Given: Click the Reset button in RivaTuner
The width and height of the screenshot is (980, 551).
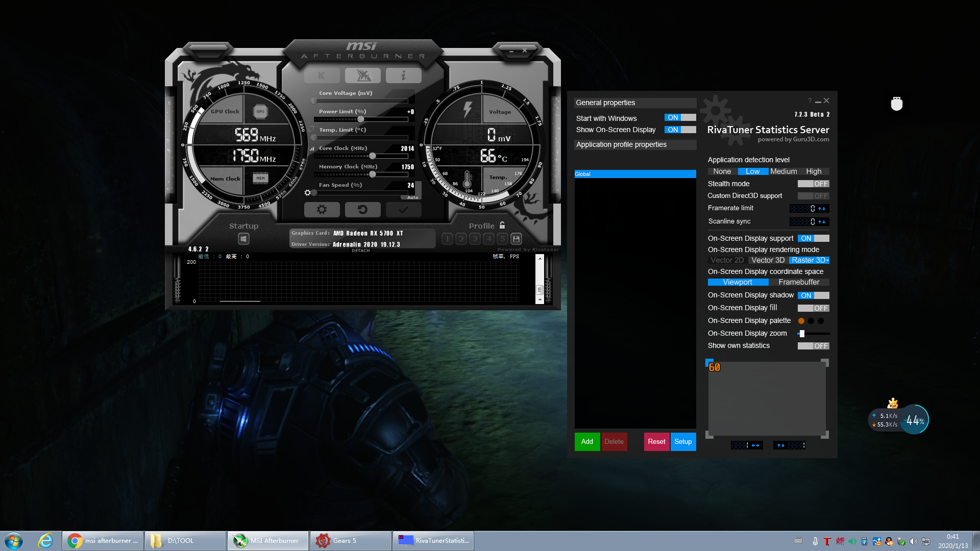Looking at the screenshot, I should (x=656, y=442).
